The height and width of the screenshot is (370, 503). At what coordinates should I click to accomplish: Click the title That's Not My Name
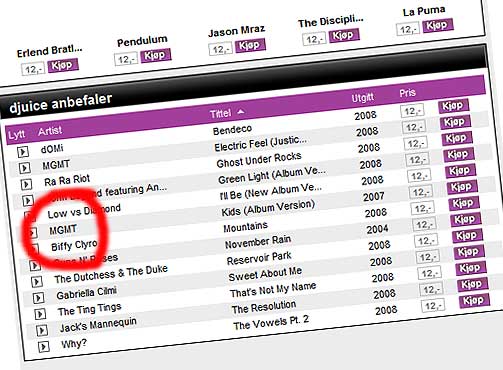click(x=273, y=289)
